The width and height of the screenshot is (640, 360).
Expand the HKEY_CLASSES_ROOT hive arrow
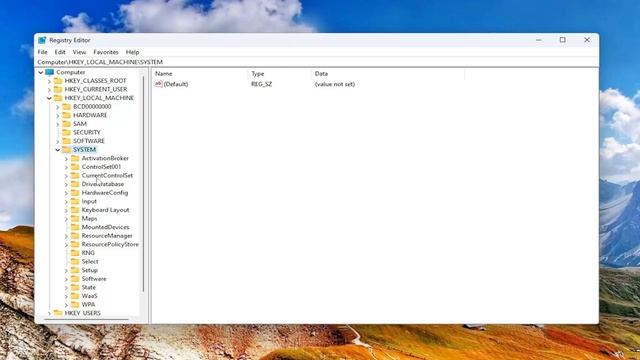(49, 81)
